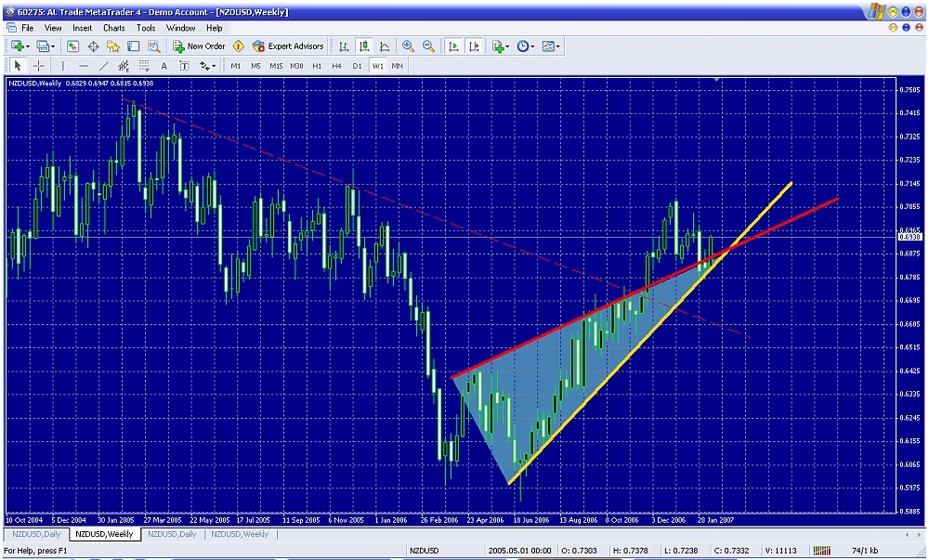Click the New Order button
The width and height of the screenshot is (929, 560).
coord(199,46)
